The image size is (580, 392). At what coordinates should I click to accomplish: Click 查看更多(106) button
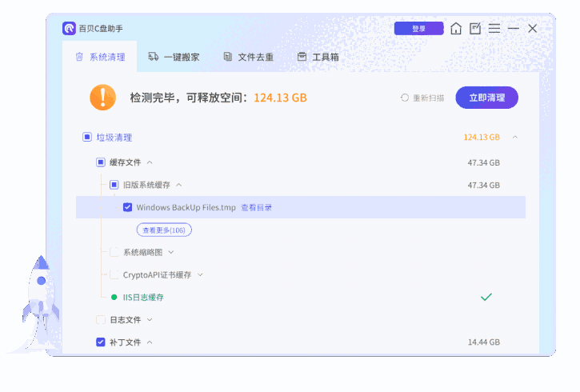pos(164,230)
